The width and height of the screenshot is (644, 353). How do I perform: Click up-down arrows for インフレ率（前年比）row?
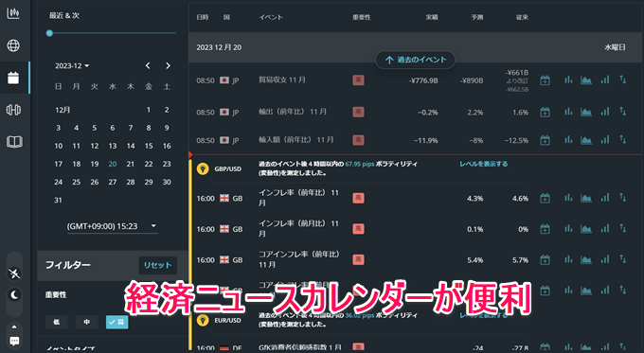[x=622, y=198]
